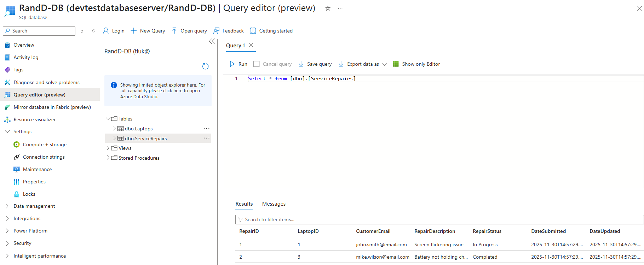Click the results filter search field

point(439,219)
